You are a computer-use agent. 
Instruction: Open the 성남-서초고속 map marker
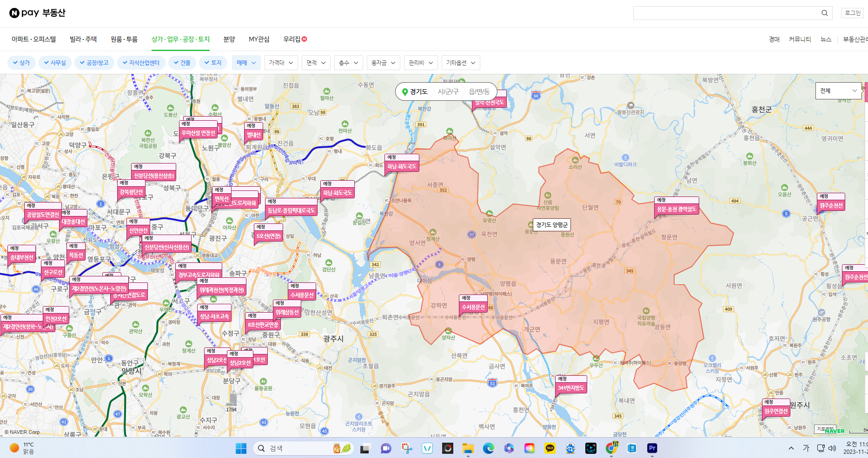(214, 313)
